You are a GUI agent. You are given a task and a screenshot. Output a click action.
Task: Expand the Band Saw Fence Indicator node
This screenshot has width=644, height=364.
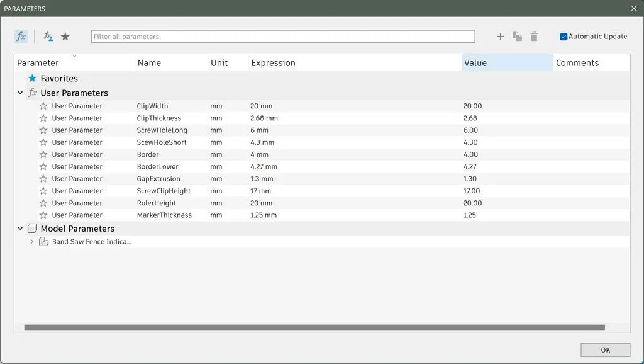tap(32, 242)
